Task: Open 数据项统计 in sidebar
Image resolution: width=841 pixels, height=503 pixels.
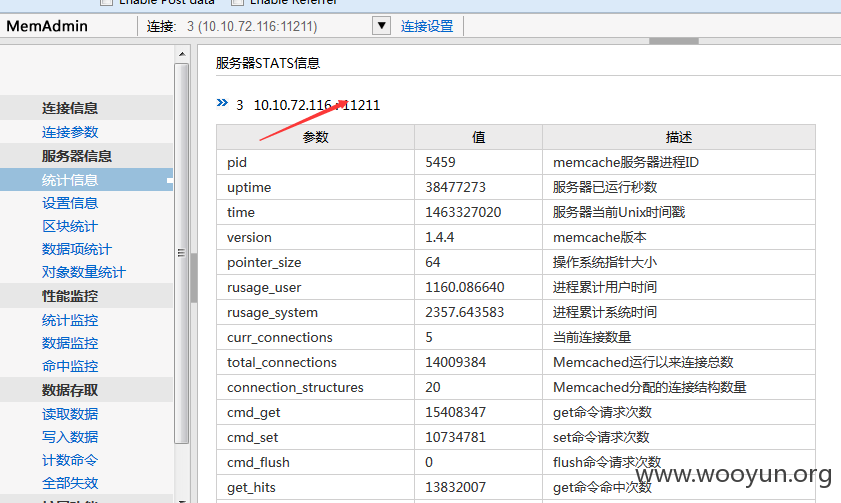Action: point(77,249)
